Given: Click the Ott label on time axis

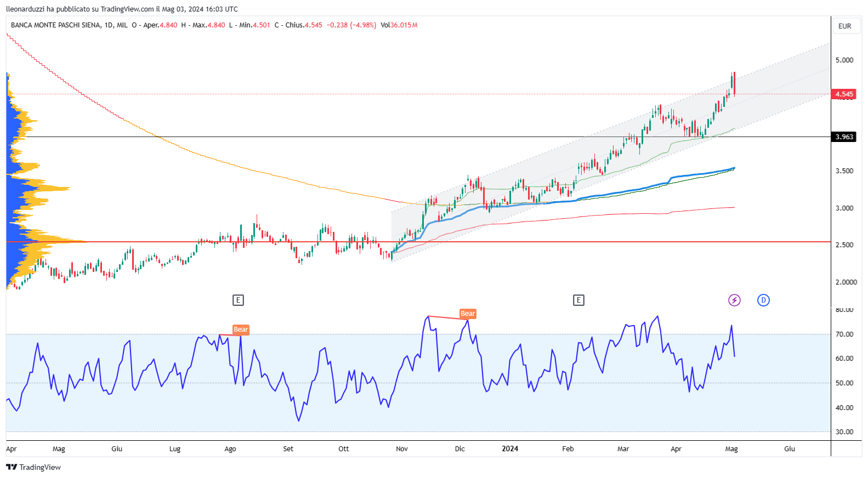Looking at the screenshot, I should [x=344, y=449].
